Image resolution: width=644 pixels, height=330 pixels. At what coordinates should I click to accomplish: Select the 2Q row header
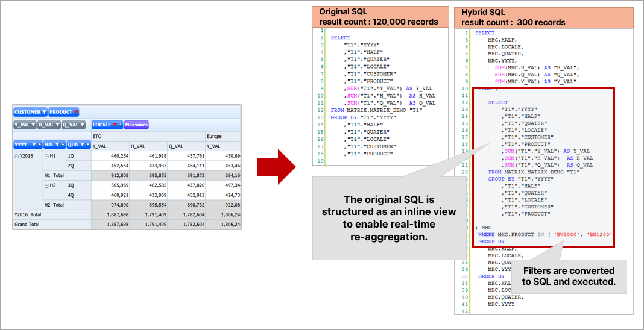coord(78,166)
